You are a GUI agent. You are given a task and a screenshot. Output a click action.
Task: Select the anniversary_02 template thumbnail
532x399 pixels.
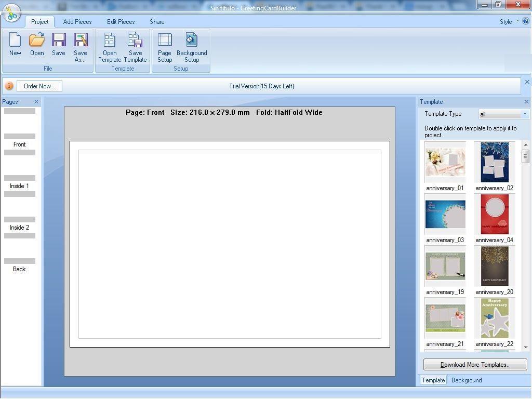(494, 162)
